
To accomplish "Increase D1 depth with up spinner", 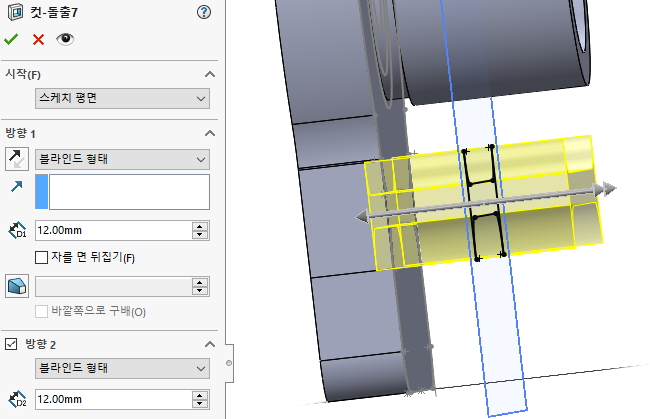I will 200,226.
